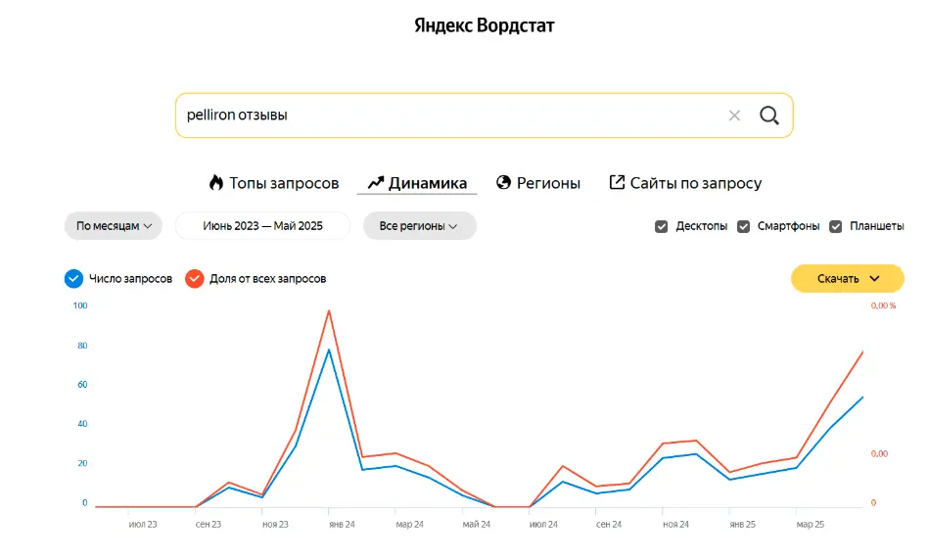Expand the По месяцам dropdown
The height and width of the screenshot is (560, 928).
[x=114, y=225]
